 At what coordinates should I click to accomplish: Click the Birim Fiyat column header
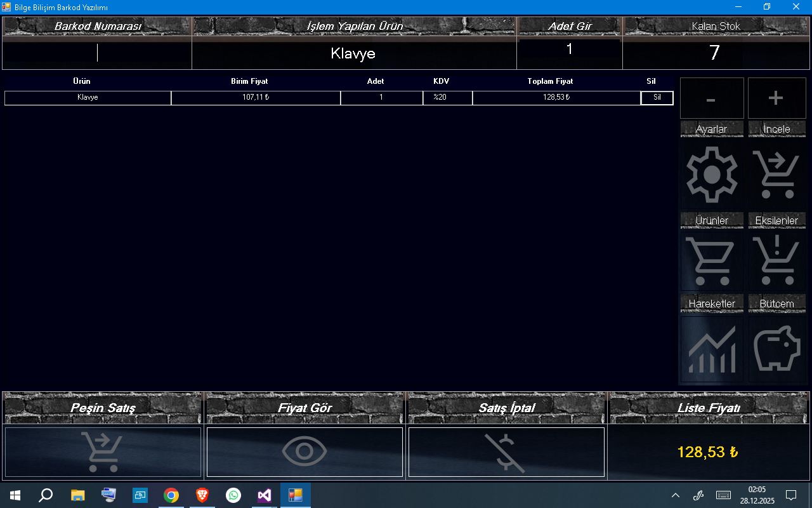click(x=249, y=81)
